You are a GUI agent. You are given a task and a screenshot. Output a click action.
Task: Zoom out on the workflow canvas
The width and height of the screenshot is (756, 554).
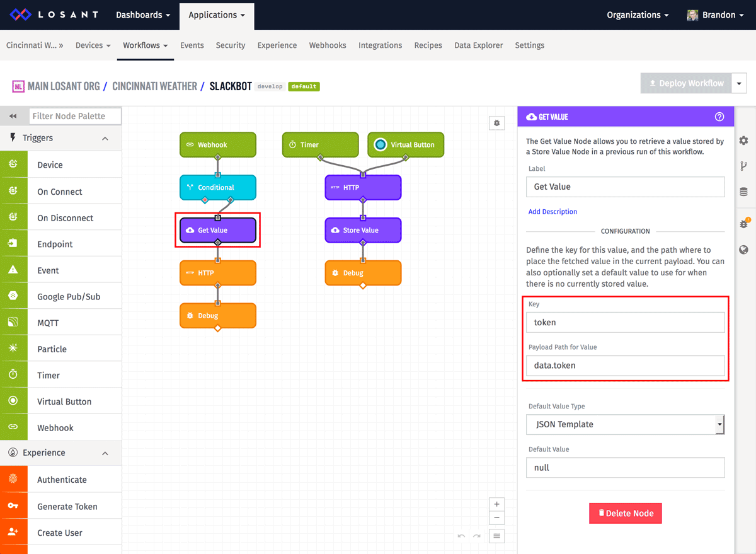pos(497,517)
